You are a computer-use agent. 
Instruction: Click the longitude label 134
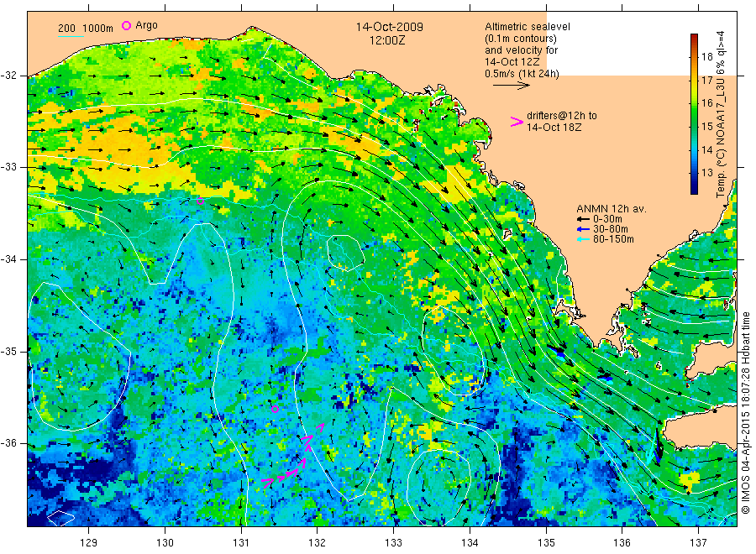click(x=470, y=543)
